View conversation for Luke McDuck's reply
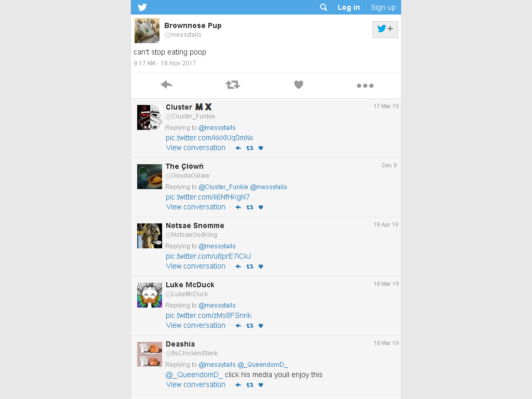This screenshot has width=532, height=399. click(x=195, y=325)
